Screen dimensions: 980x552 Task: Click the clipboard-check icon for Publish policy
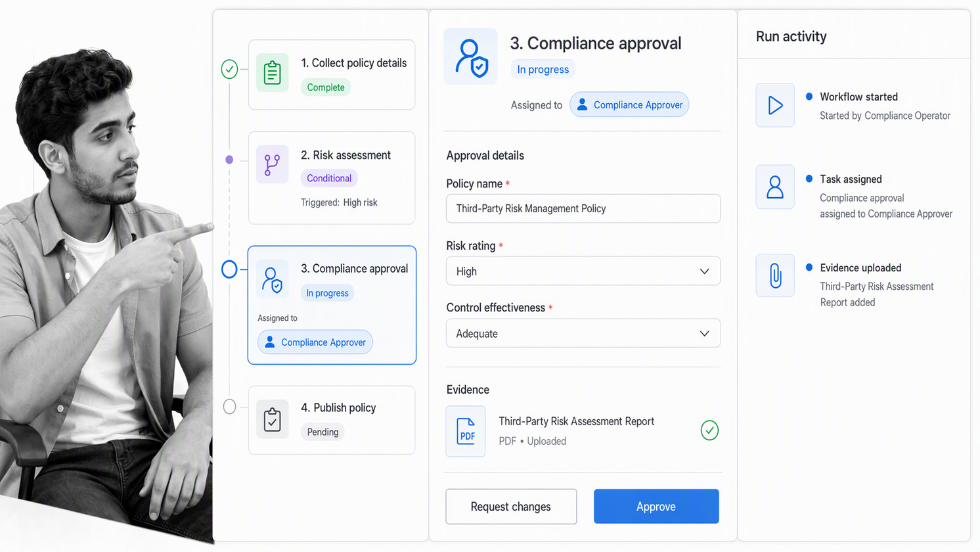(x=272, y=419)
